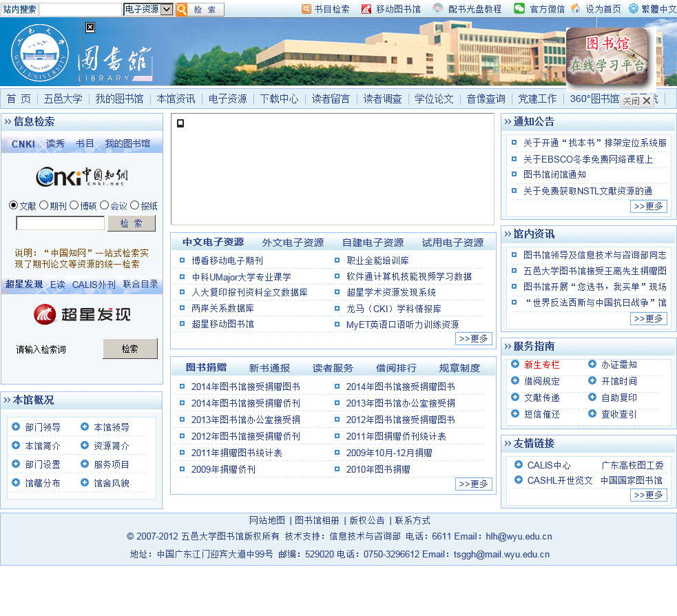Click the plus icon beside 馆藏分布
The height and width of the screenshot is (616, 677).
click(16, 482)
